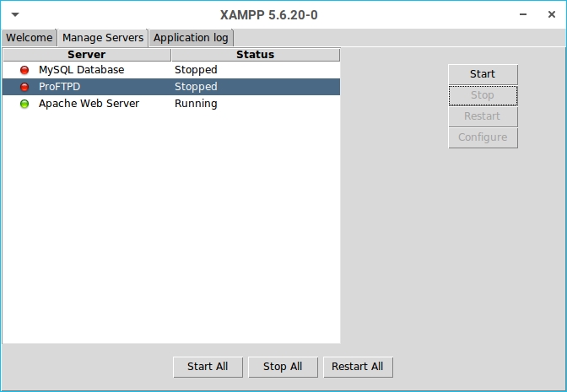Click the greyed-out Stop button

(x=483, y=95)
